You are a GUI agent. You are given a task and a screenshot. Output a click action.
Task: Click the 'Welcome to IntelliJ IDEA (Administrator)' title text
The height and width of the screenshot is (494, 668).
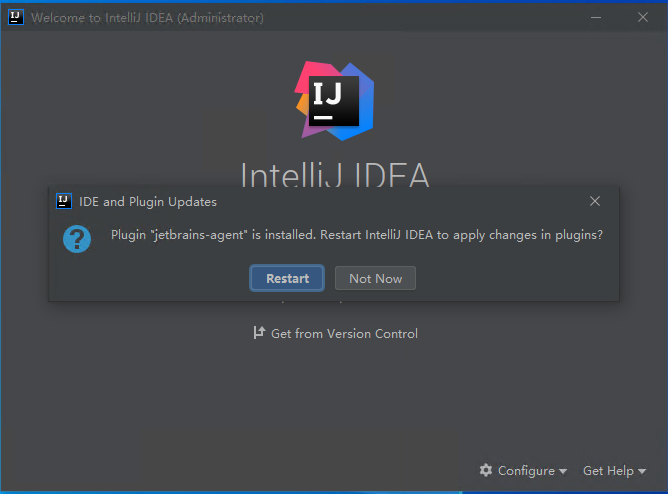click(147, 17)
